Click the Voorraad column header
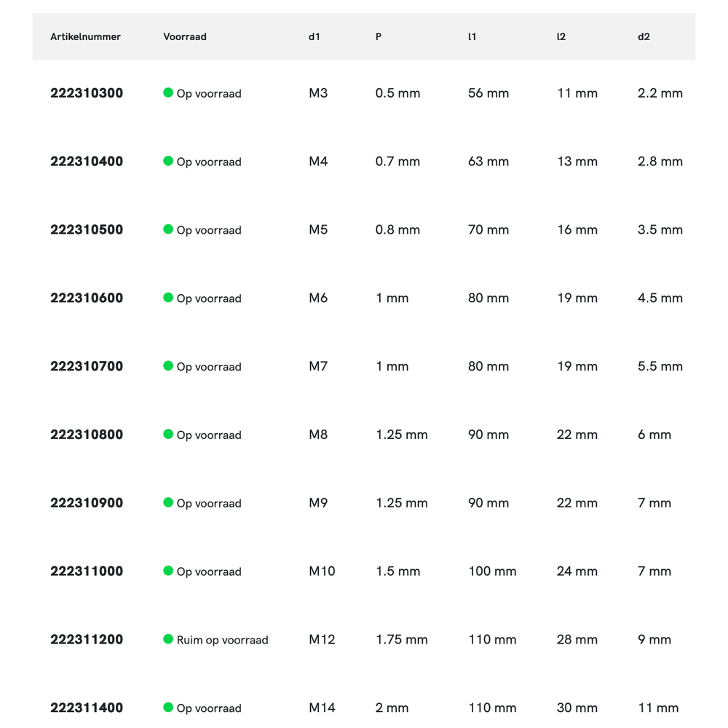728x728 pixels. pos(185,36)
